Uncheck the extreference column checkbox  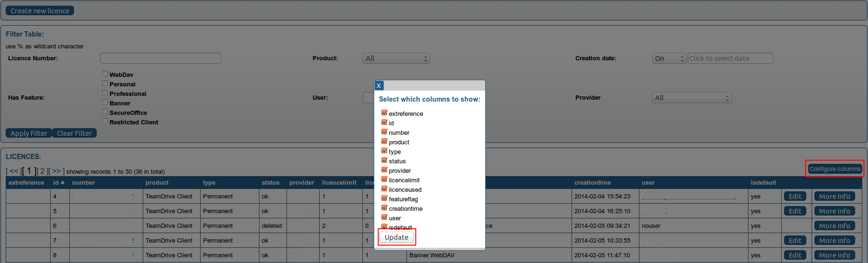(x=384, y=113)
